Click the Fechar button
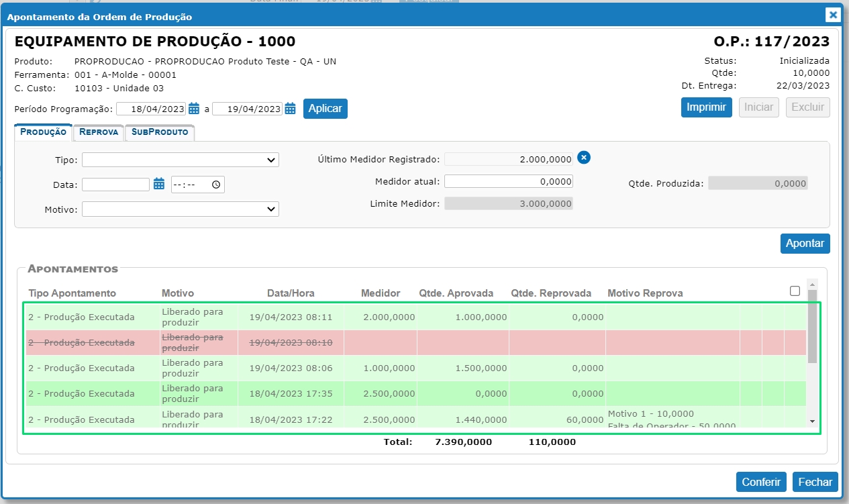The image size is (849, 504). point(815,482)
